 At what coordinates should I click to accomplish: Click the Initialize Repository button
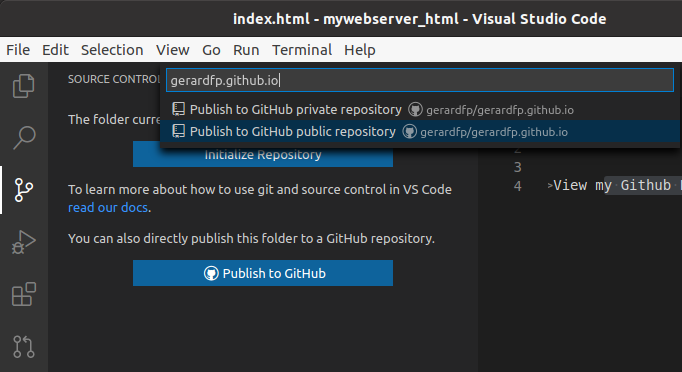pyautogui.click(x=263, y=155)
